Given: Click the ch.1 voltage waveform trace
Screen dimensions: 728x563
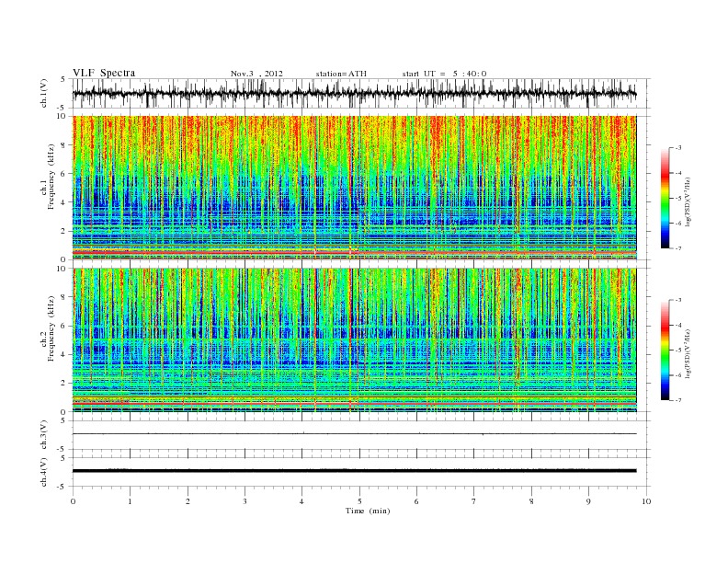Looking at the screenshot, I should (x=354, y=93).
